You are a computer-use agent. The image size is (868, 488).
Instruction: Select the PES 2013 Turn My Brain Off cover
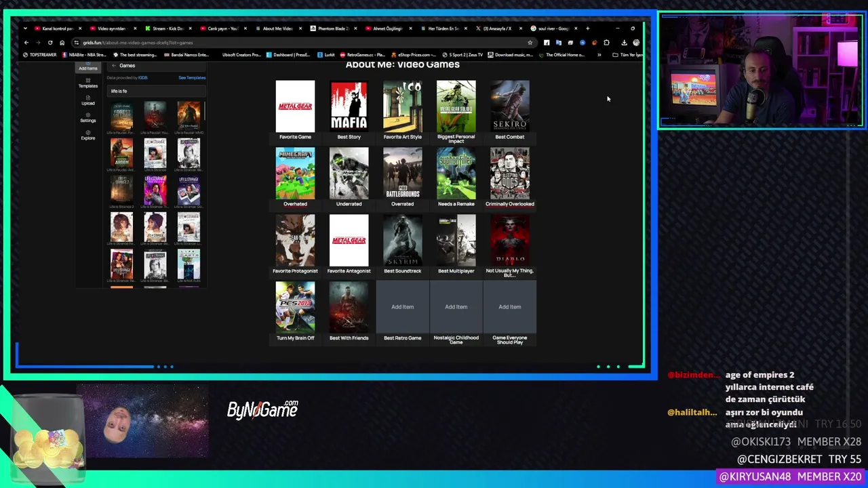tap(295, 307)
